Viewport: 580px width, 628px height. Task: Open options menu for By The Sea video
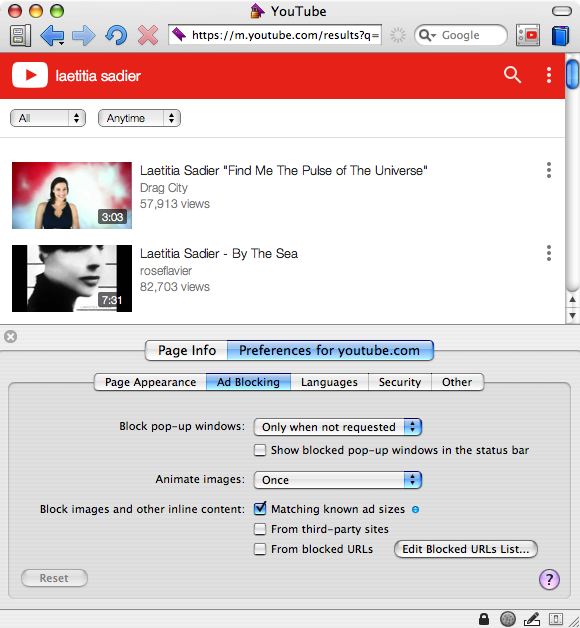549,253
